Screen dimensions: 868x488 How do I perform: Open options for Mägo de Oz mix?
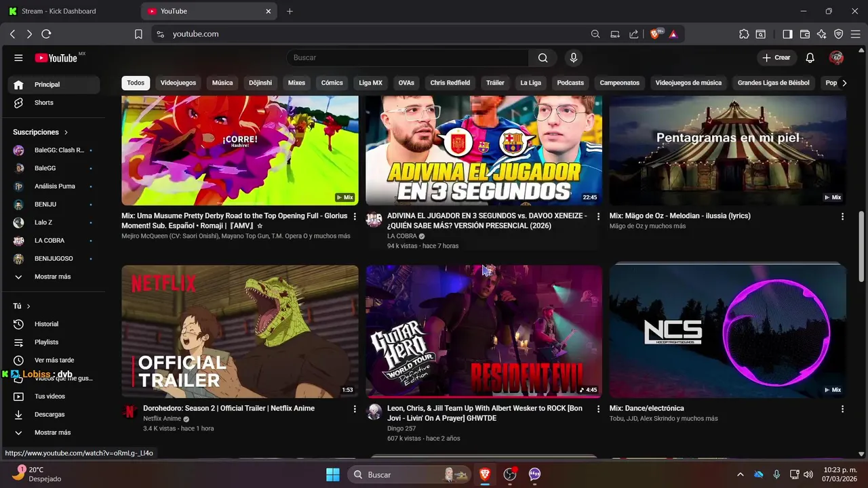click(x=842, y=217)
